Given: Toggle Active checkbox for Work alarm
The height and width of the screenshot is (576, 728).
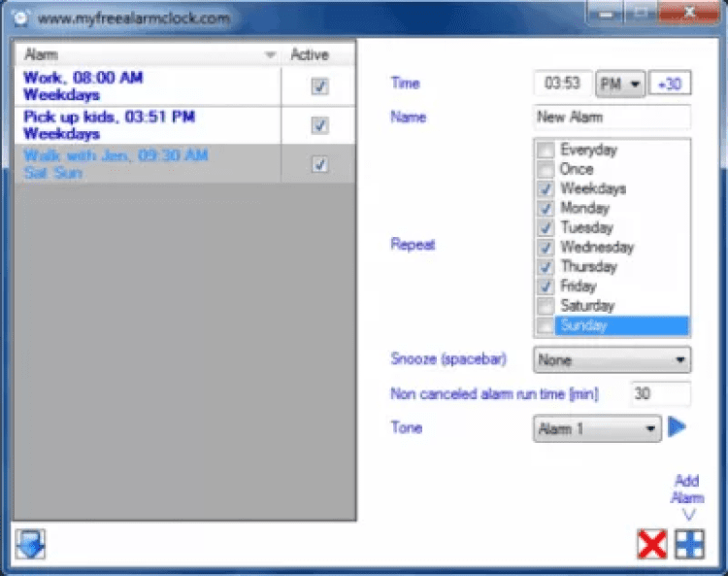Looking at the screenshot, I should [319, 85].
